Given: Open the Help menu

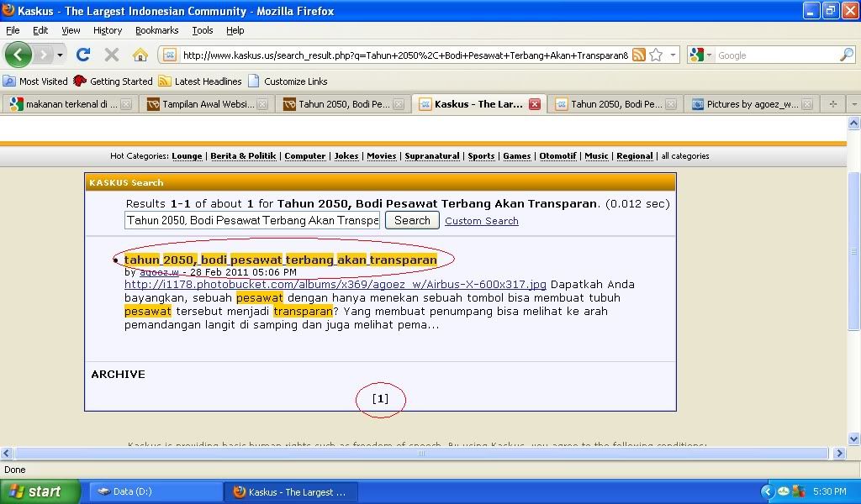Looking at the screenshot, I should [x=235, y=30].
